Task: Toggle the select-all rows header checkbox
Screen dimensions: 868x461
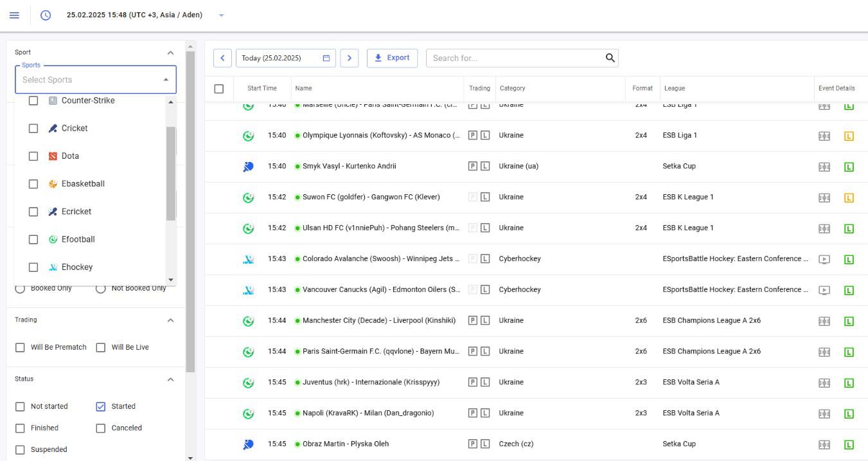Action: [219, 89]
